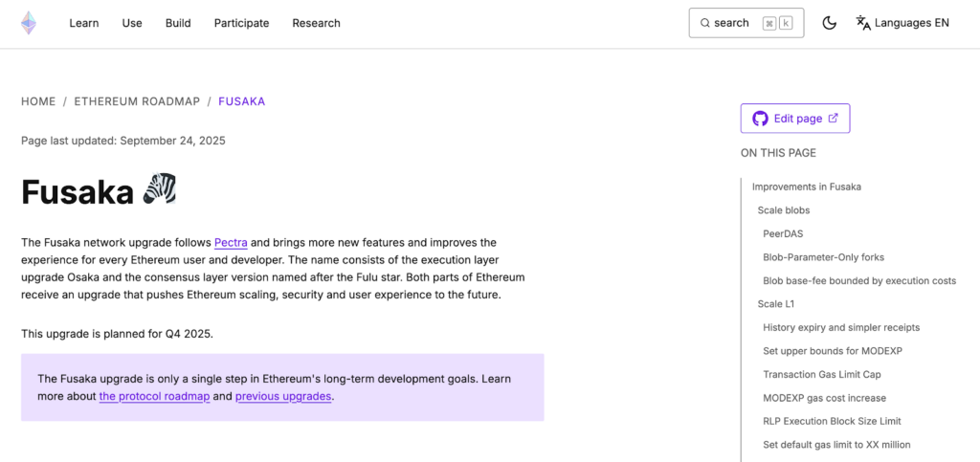Viewport: 980px width, 462px height.
Task: Click the magnifier icon in search
Action: tap(705, 23)
